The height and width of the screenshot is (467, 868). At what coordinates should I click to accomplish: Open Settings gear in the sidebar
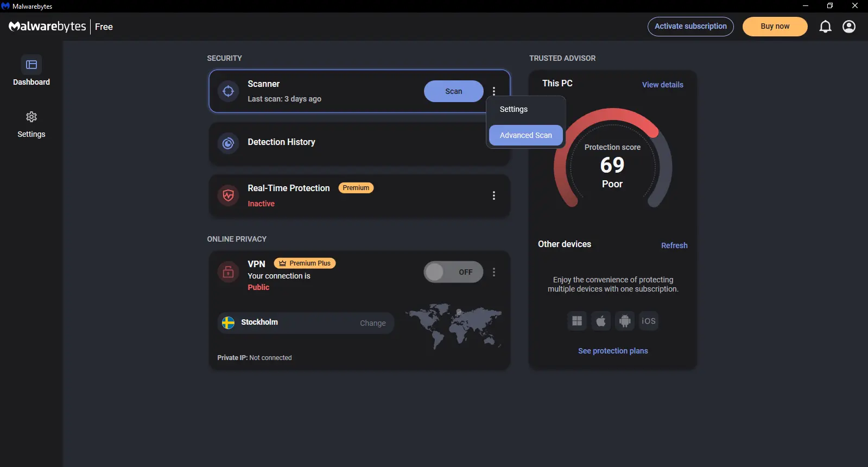(31, 117)
